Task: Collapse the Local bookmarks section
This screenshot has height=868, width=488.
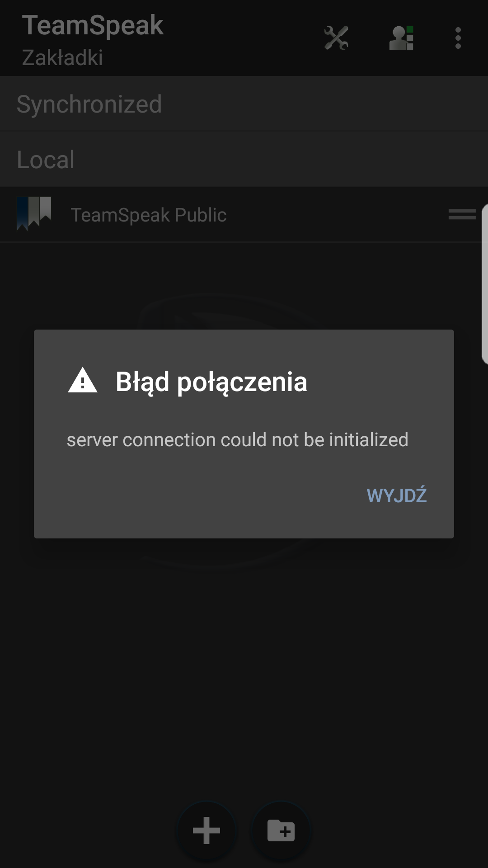Action: pyautogui.click(x=244, y=160)
